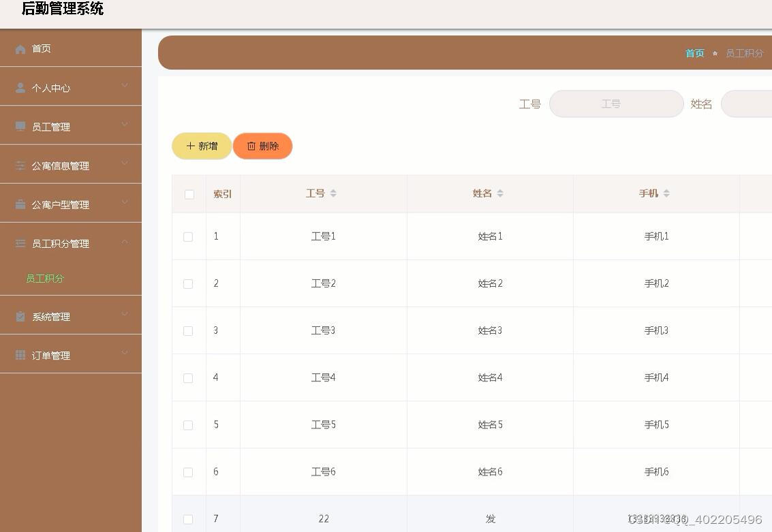Image resolution: width=772 pixels, height=532 pixels.
Task: Toggle the select-all checkbox in table header
Action: coord(189,194)
